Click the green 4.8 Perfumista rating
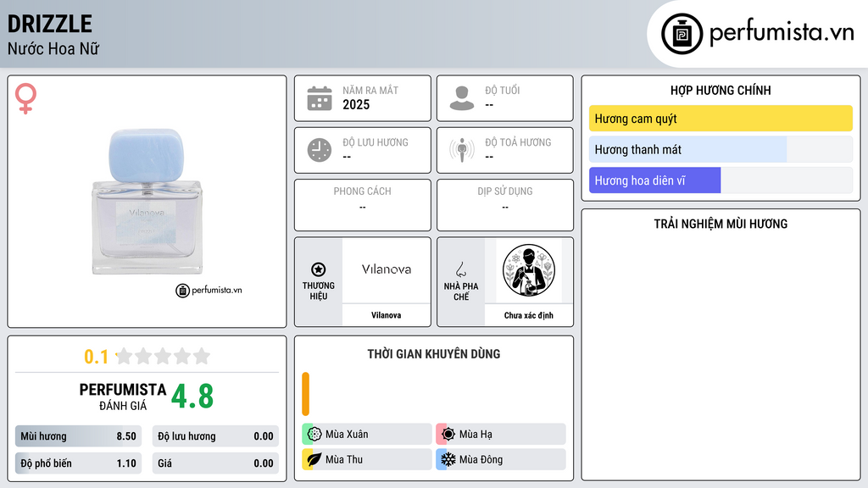Viewport: 868px width, 488px height. (x=192, y=396)
